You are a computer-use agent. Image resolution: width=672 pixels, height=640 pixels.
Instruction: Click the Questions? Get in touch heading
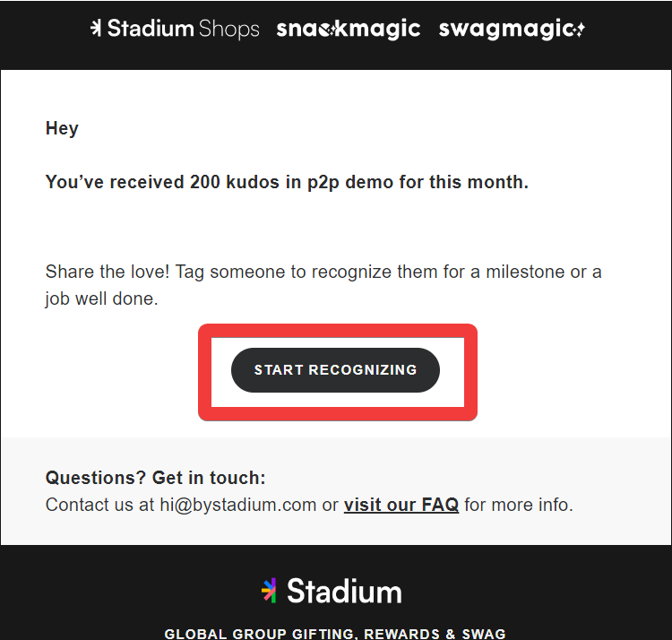point(156,478)
